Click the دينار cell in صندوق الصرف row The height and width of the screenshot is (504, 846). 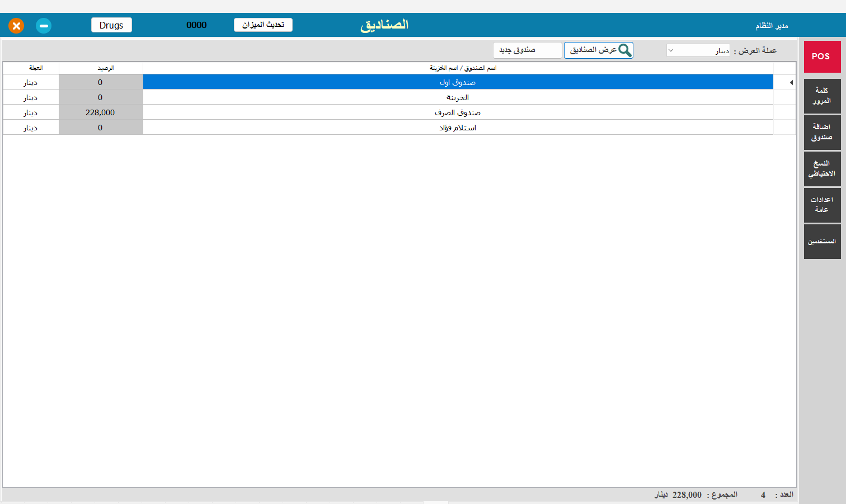31,112
